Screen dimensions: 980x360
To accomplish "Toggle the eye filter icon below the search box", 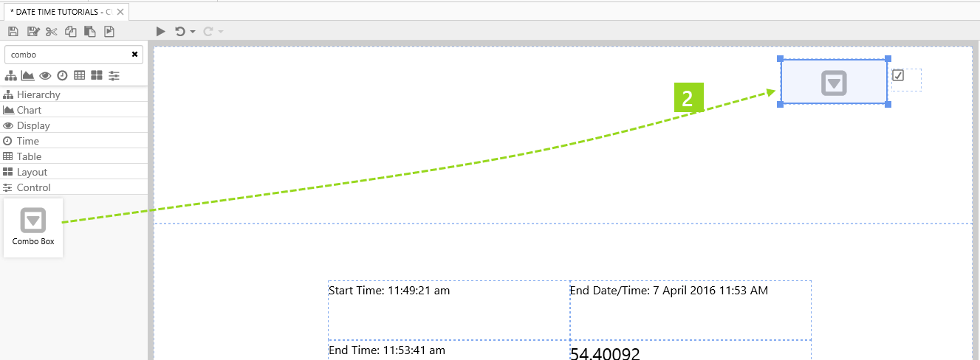I will tap(45, 75).
